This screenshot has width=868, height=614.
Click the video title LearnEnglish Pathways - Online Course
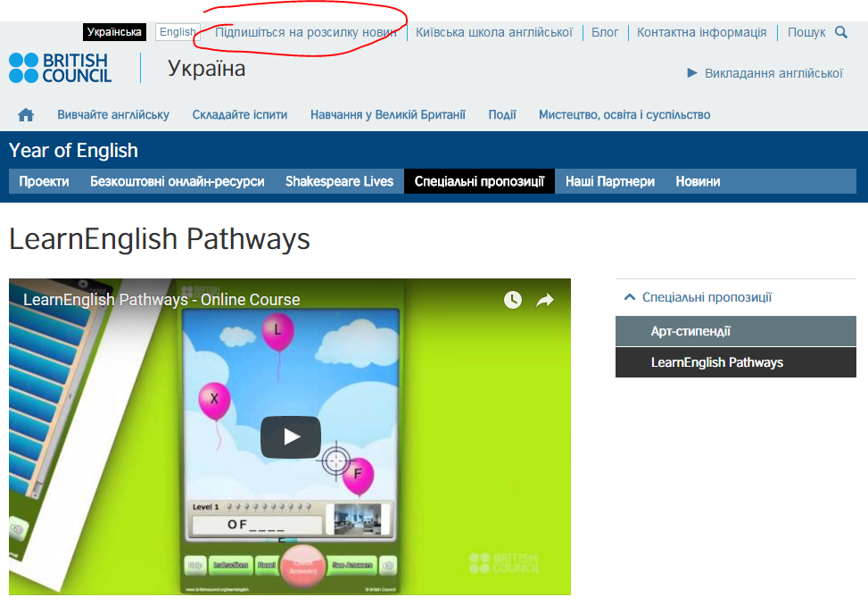coord(161,300)
